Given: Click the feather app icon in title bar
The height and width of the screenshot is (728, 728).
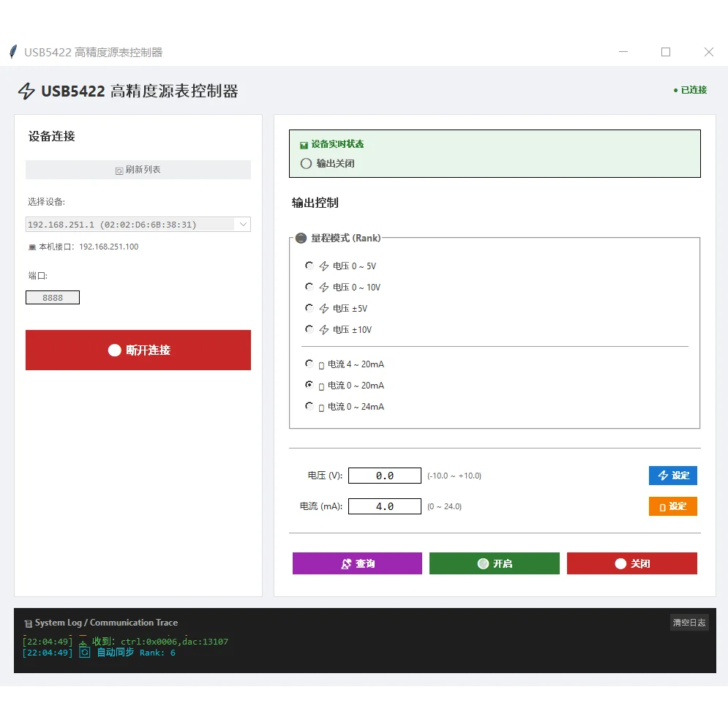Looking at the screenshot, I should [x=13, y=51].
